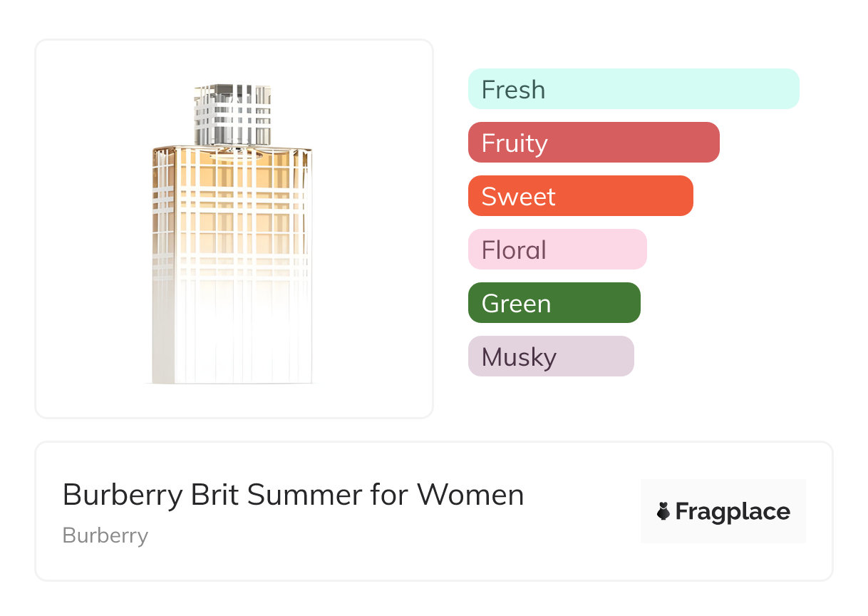Select the Fresh accord bar

[634, 89]
